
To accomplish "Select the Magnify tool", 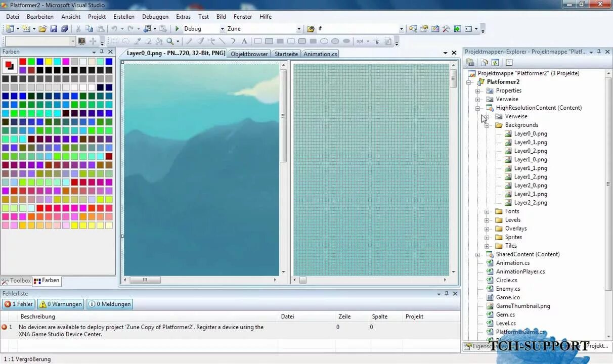I will pyautogui.click(x=170, y=41).
